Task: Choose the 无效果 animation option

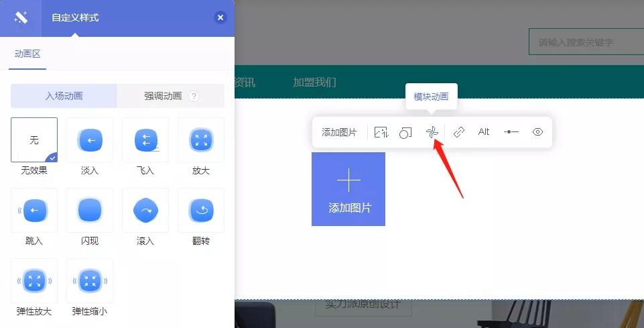Action: [x=34, y=140]
